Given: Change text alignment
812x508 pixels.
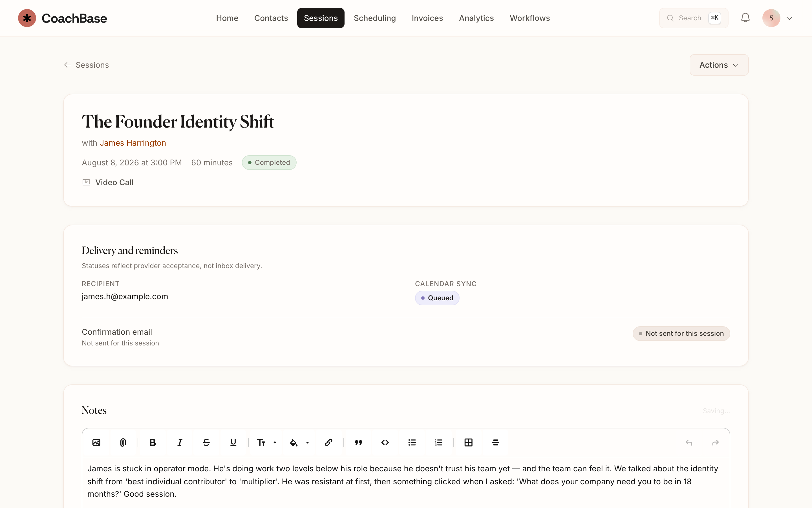Looking at the screenshot, I should coord(495,443).
